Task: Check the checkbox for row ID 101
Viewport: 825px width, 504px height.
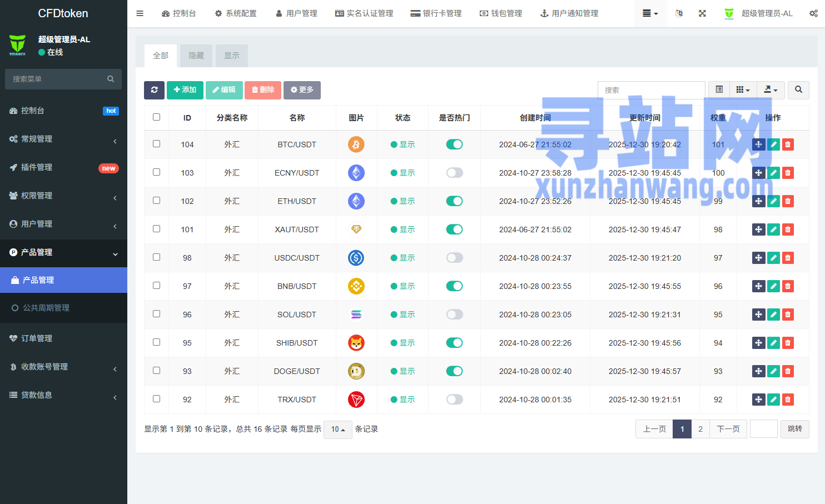Action: pos(156,229)
